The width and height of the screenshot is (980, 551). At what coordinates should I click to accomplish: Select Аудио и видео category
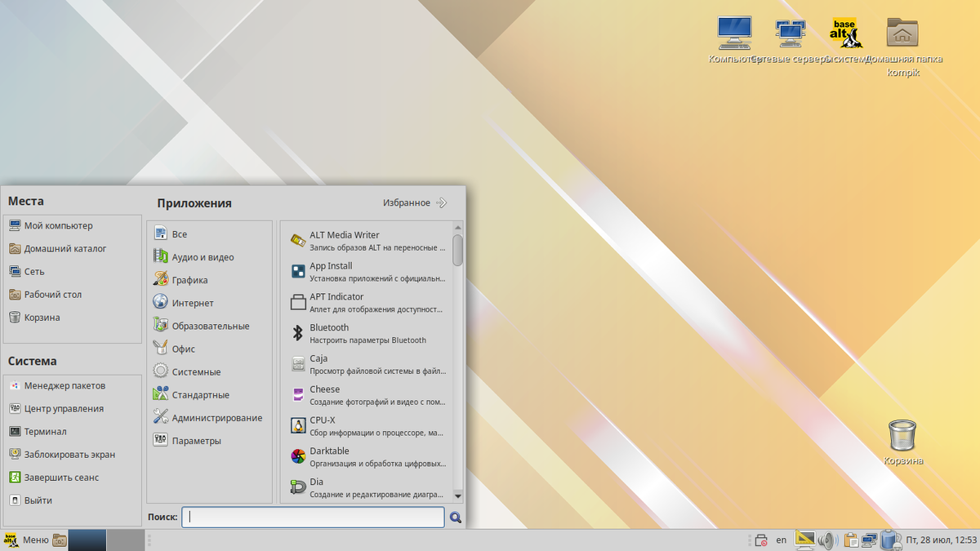coord(209,257)
